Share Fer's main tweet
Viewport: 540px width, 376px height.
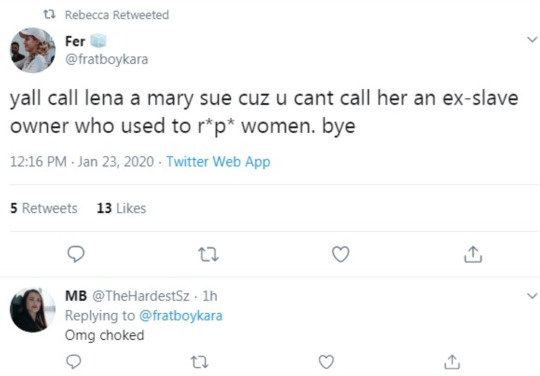(x=473, y=254)
